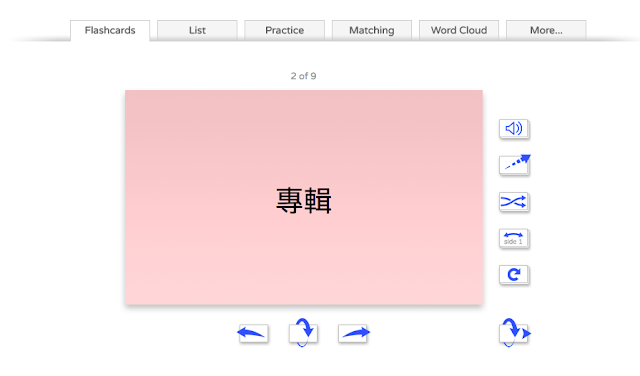The width and height of the screenshot is (640, 376).
Task: Restart the deck with circular arrow icon
Action: [x=514, y=275]
